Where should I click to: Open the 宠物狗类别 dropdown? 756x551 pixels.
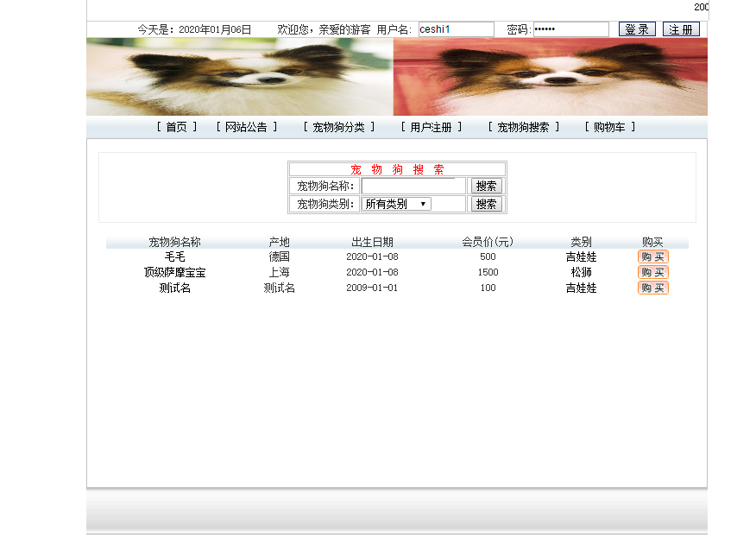[396, 204]
